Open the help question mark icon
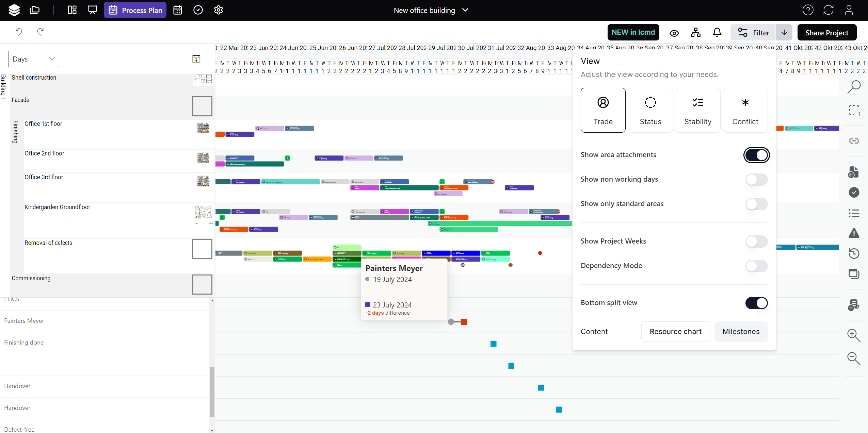The image size is (868, 433). pyautogui.click(x=808, y=10)
